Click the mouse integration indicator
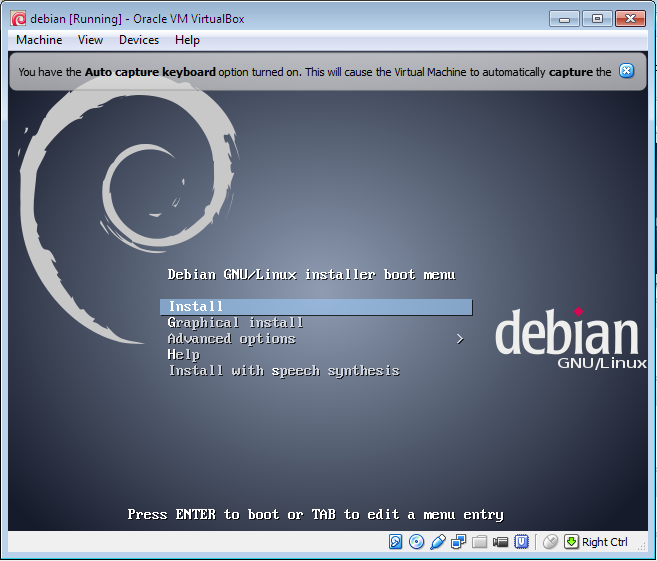 (550, 542)
